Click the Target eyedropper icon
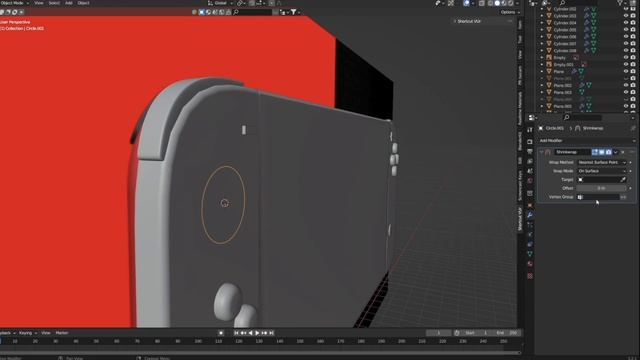Screen dimensions: 640x360 point(623,180)
